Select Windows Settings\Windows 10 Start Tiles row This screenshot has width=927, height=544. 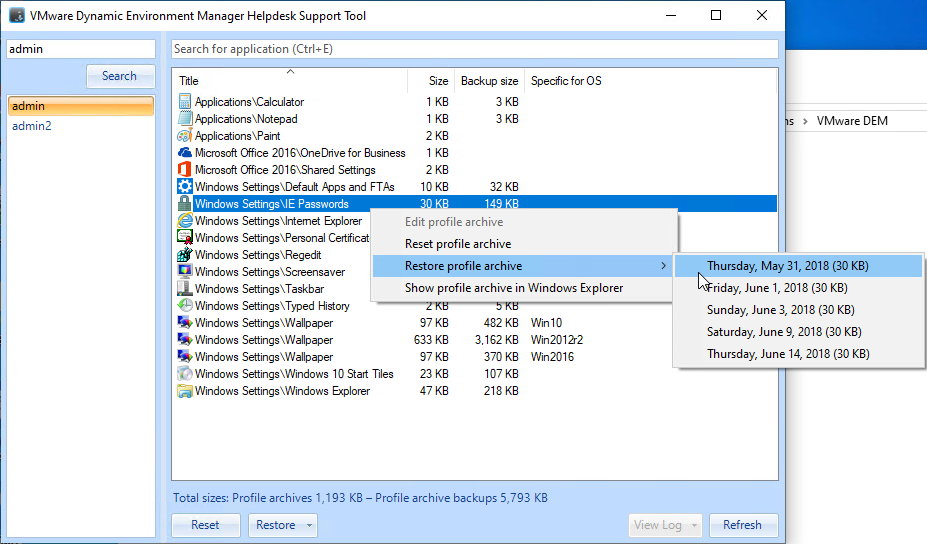294,374
